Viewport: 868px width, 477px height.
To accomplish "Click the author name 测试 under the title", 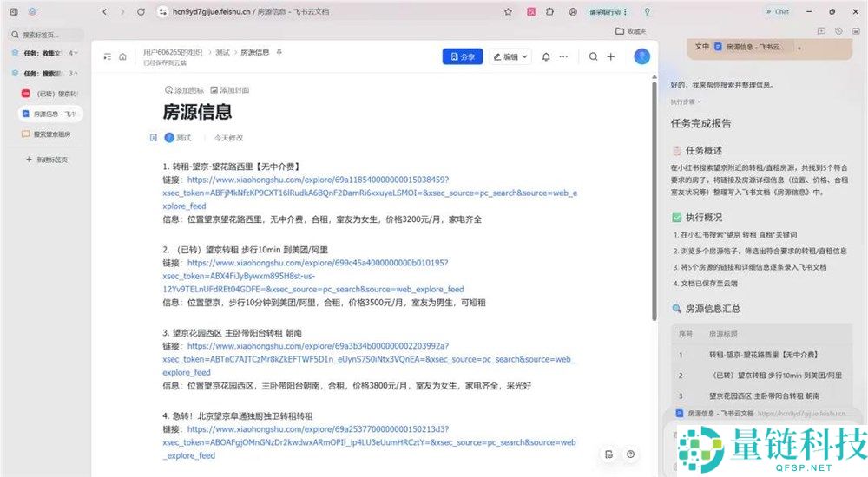I will click(x=184, y=138).
